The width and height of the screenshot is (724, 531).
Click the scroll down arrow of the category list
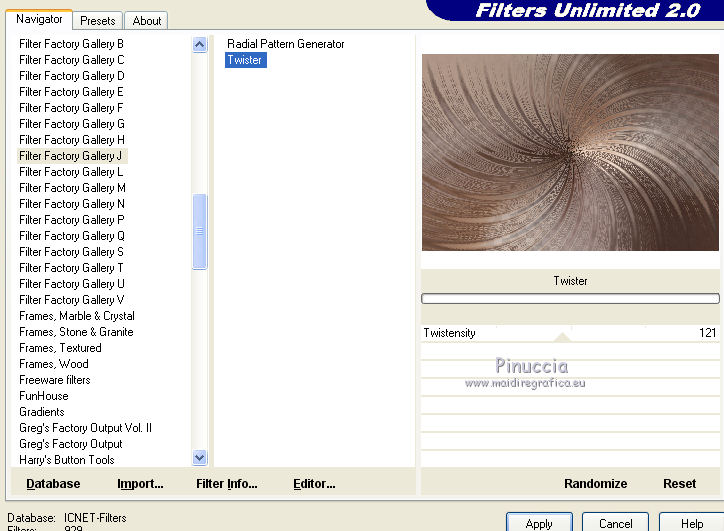[x=199, y=458]
